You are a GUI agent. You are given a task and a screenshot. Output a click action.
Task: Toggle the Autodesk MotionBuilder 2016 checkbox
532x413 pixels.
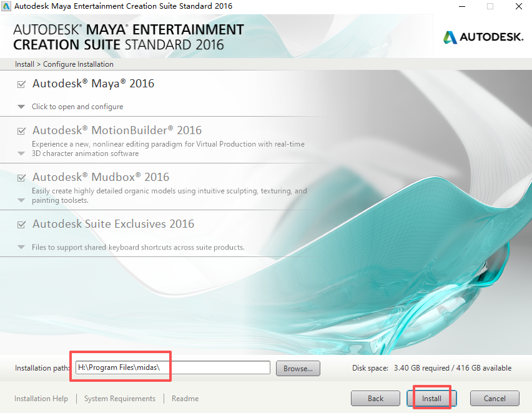[x=21, y=131]
